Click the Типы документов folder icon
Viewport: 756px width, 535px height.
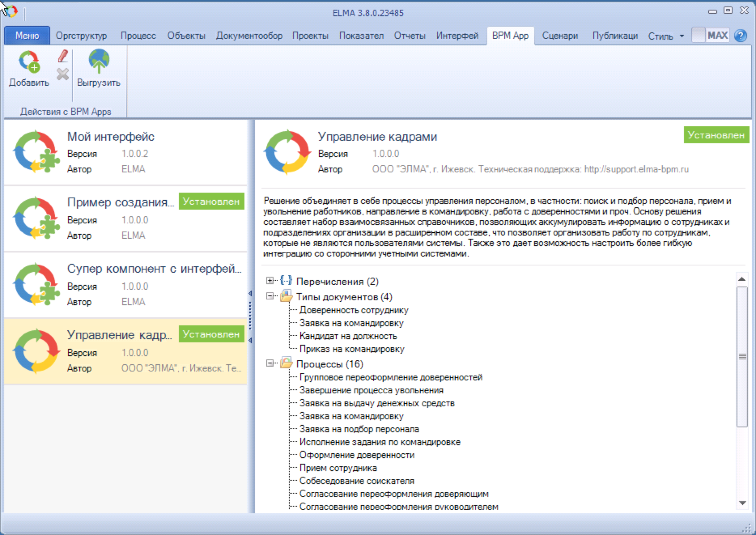(x=286, y=296)
